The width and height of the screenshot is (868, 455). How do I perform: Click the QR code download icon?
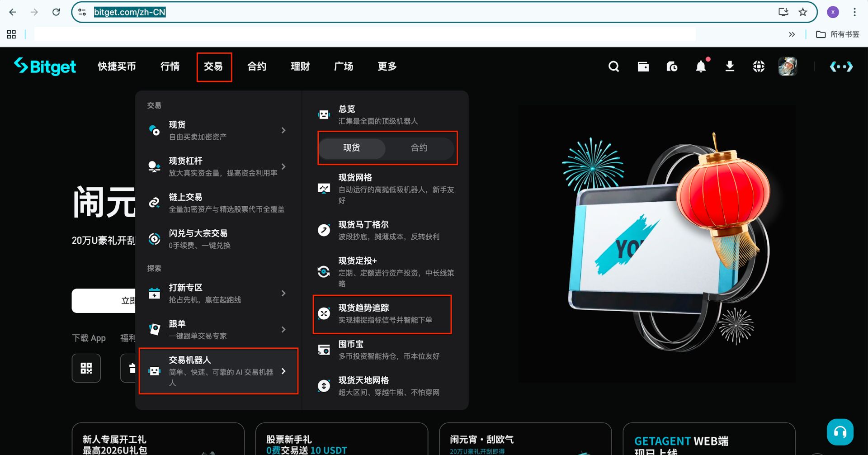[86, 368]
